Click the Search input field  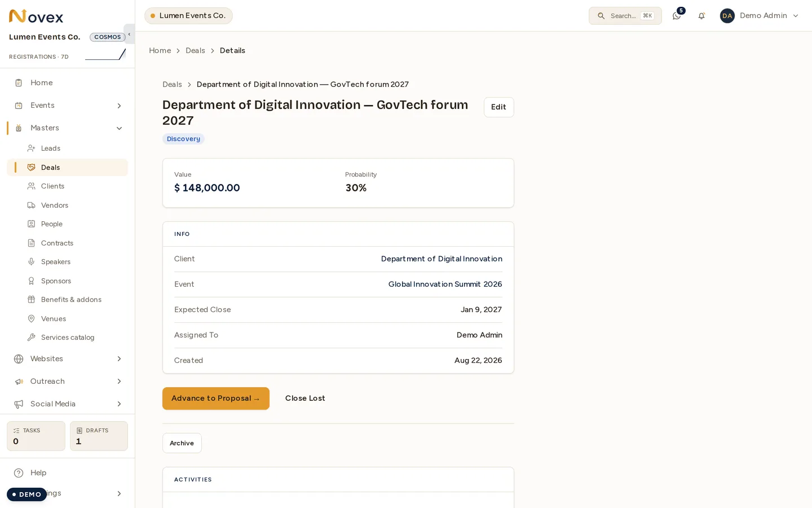pyautogui.click(x=625, y=16)
